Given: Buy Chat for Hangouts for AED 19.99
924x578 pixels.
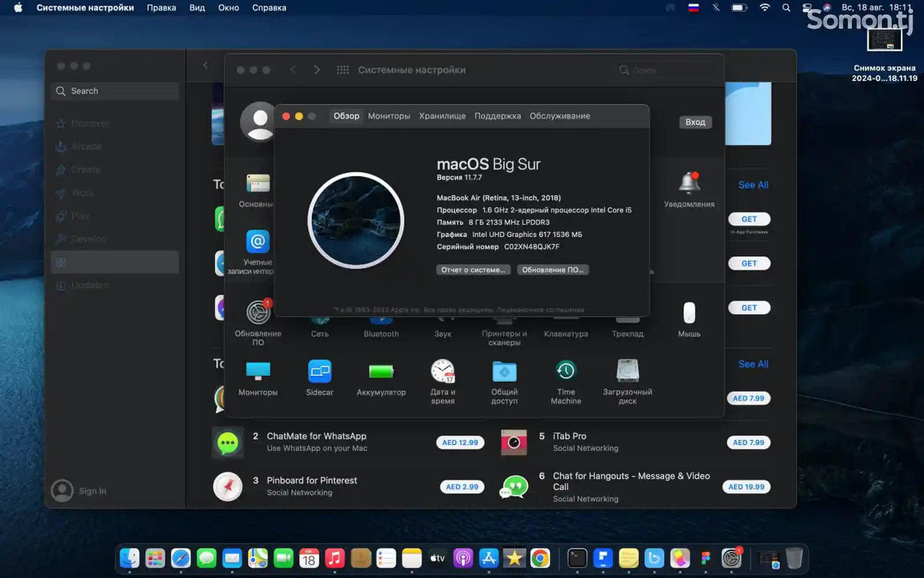Looking at the screenshot, I should (x=746, y=487).
